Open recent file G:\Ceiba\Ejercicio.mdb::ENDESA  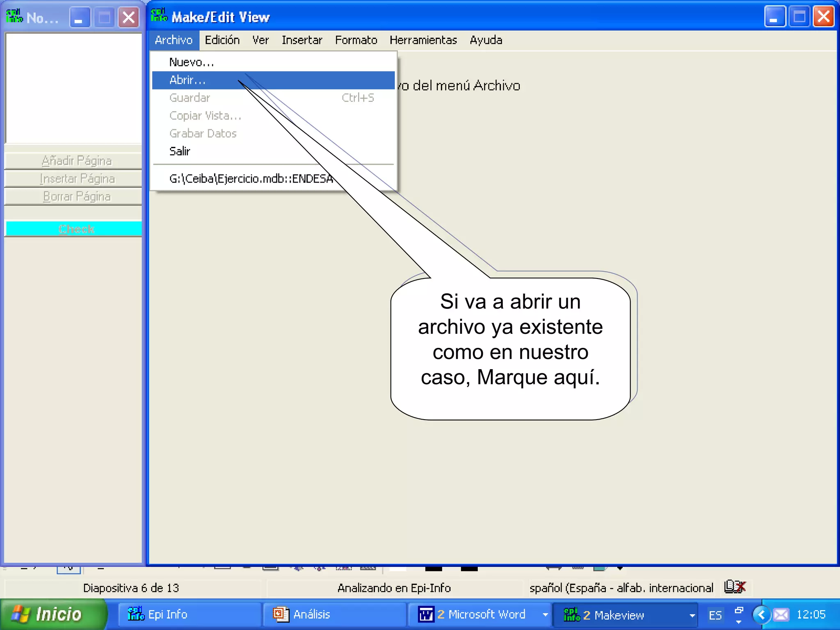click(x=273, y=179)
